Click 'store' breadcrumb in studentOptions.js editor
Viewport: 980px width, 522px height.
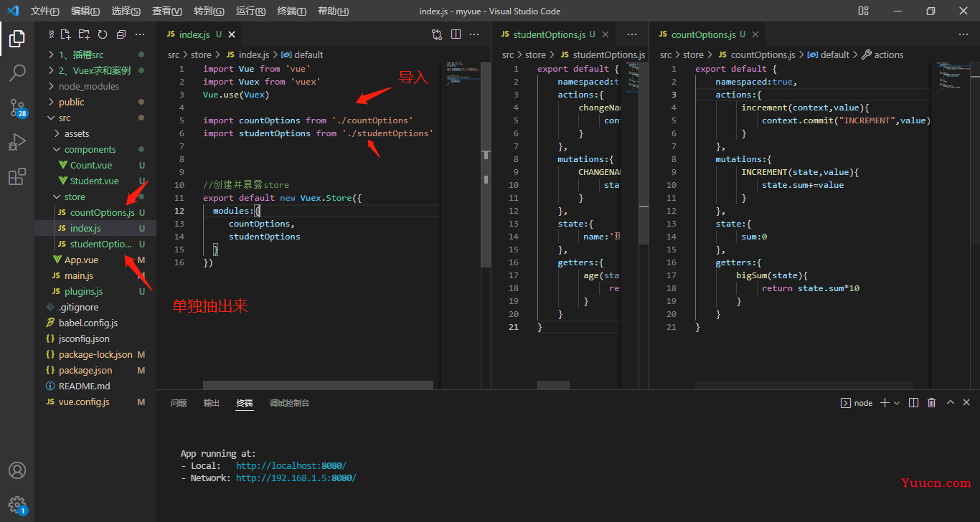535,54
